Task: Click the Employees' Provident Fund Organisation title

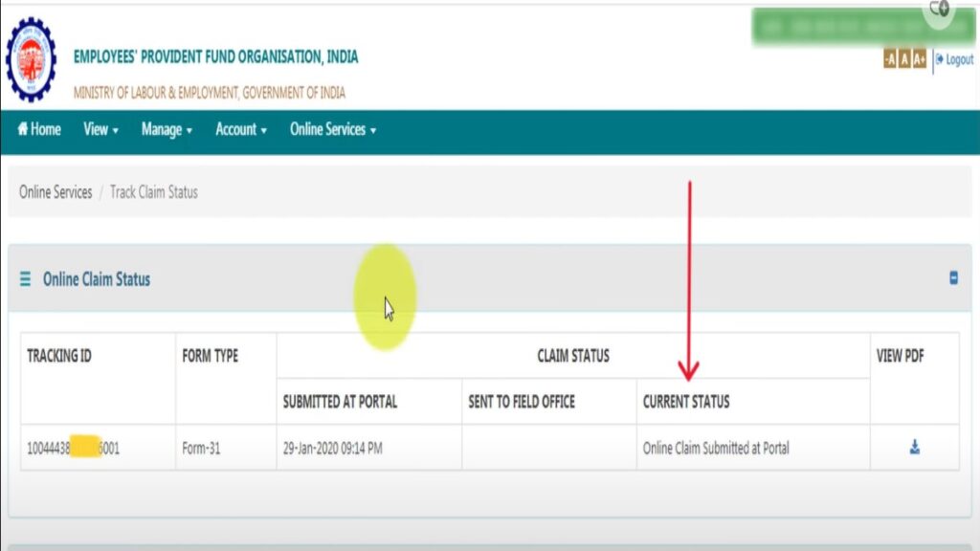Action: [215, 56]
